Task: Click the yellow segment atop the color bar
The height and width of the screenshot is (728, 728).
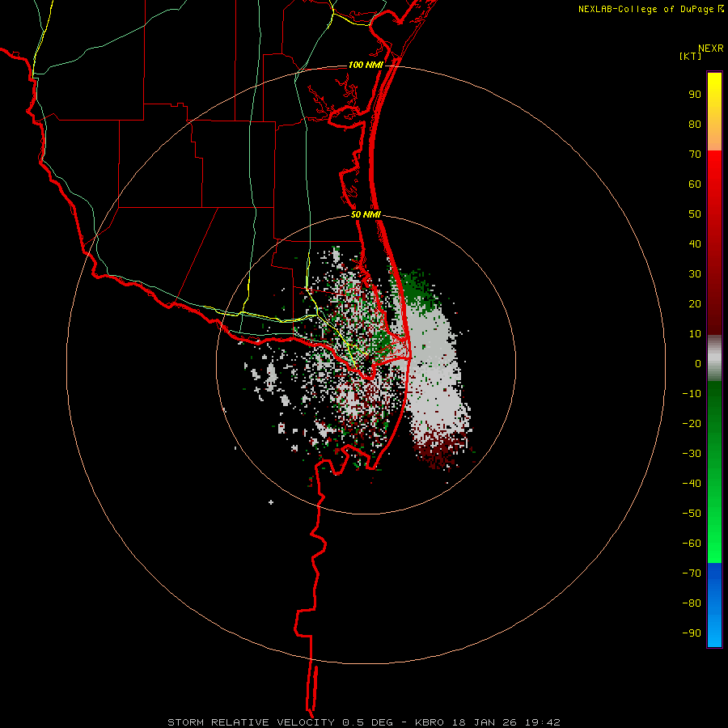Action: point(714,112)
